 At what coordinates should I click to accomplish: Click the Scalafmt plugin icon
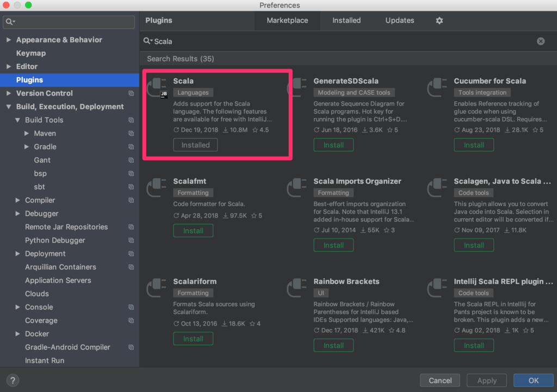point(157,188)
